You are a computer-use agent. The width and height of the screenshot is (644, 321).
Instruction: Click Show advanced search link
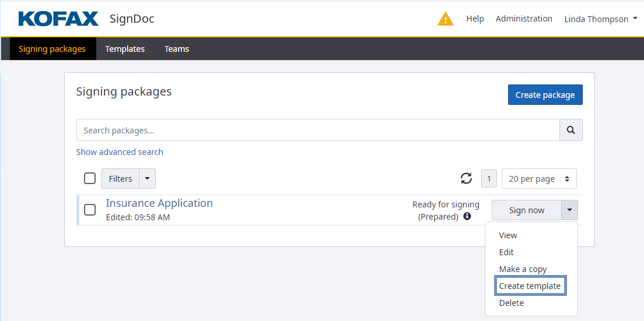click(120, 152)
